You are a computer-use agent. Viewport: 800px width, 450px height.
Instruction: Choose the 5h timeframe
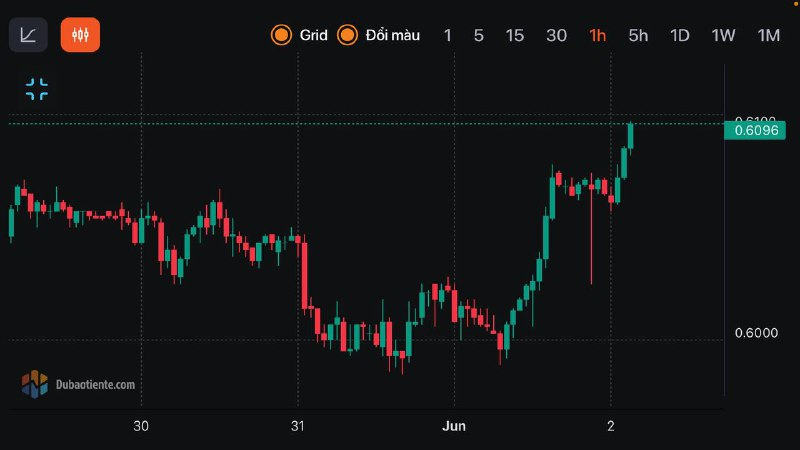pos(638,35)
